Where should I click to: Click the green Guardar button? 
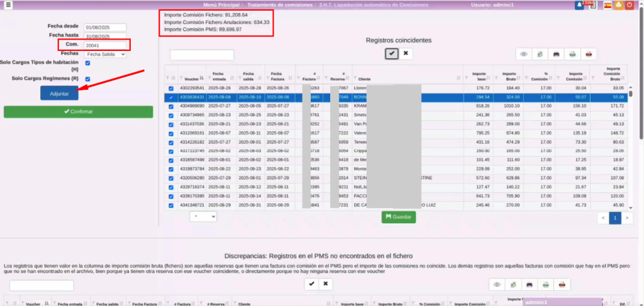click(x=398, y=217)
